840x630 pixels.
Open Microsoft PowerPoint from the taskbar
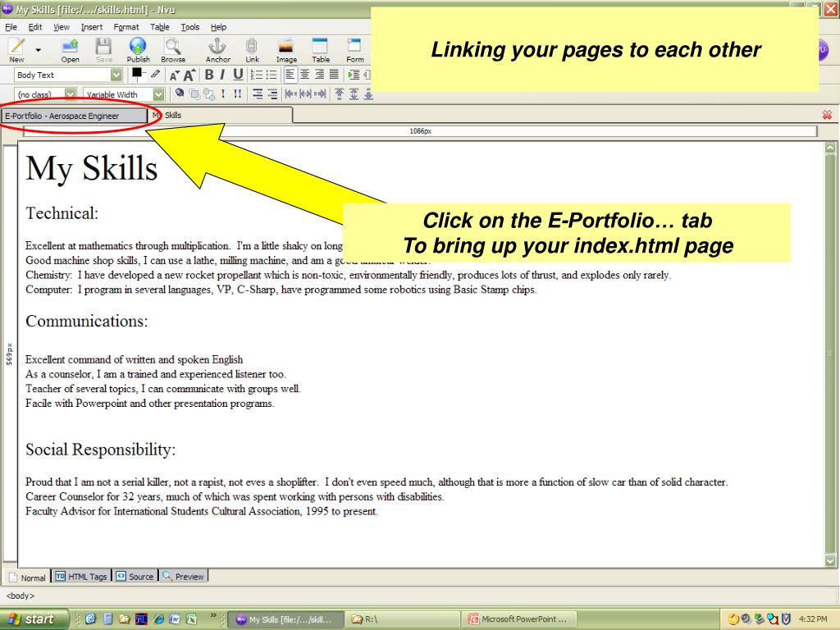point(518,619)
